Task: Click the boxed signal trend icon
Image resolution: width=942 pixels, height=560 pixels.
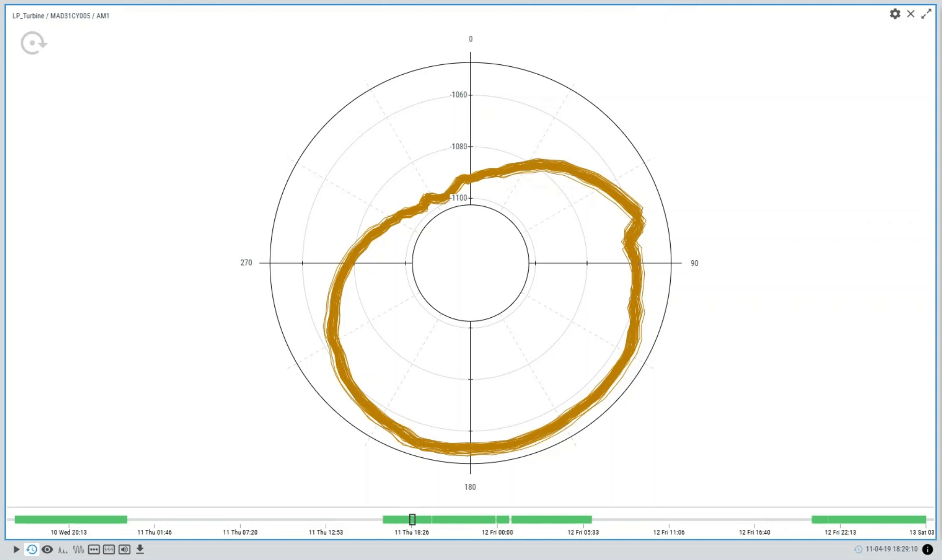Action: point(109,549)
